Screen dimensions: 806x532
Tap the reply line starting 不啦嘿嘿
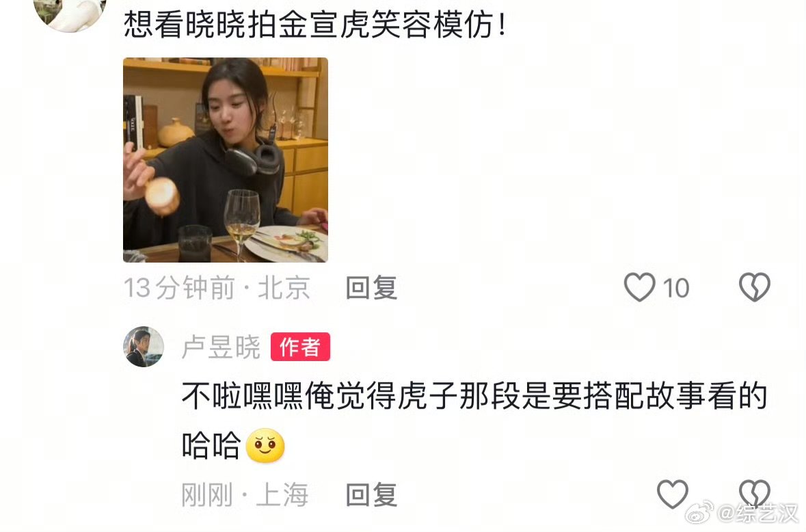(474, 396)
